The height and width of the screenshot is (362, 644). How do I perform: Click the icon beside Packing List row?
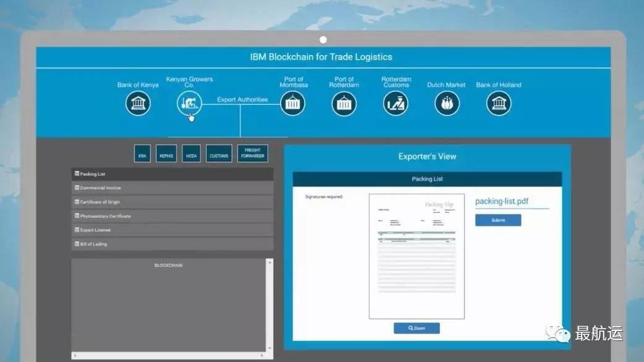click(x=77, y=174)
